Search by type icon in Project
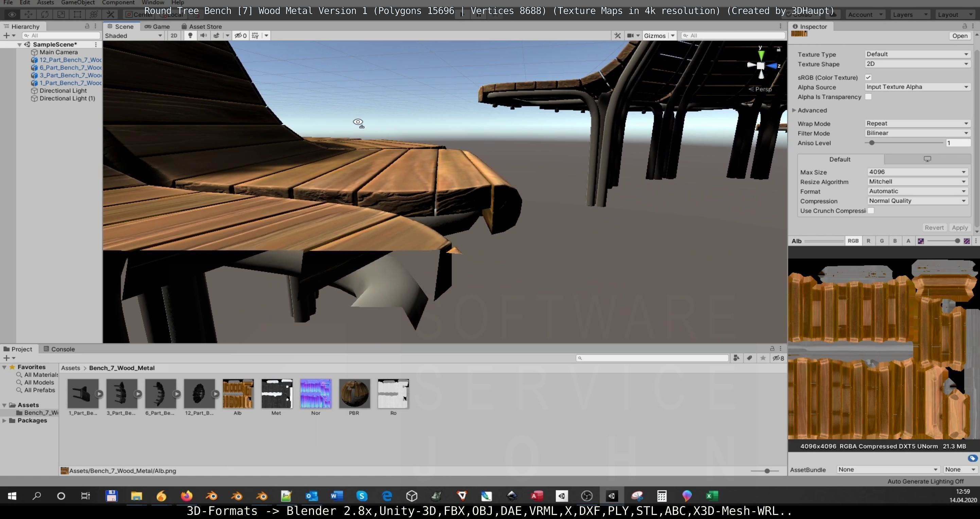 point(736,358)
